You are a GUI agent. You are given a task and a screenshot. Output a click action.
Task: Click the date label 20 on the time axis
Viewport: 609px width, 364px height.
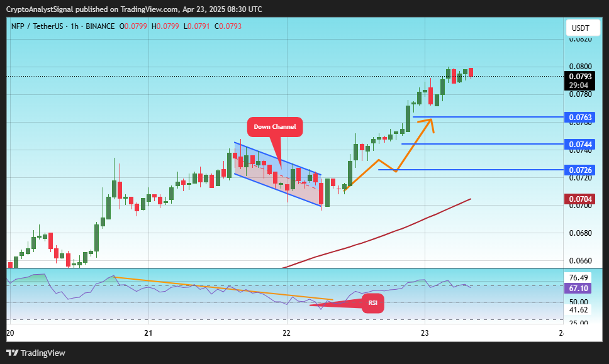(x=11, y=333)
